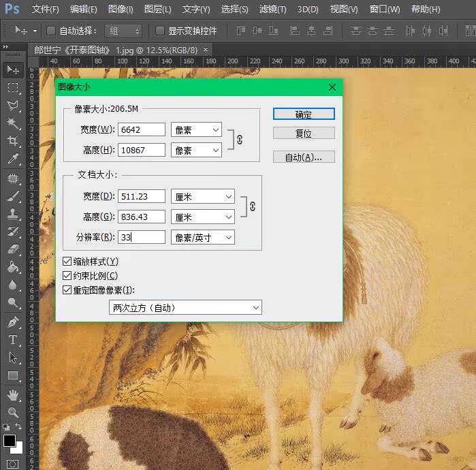
Task: Click the 确定 button
Action: tap(304, 114)
